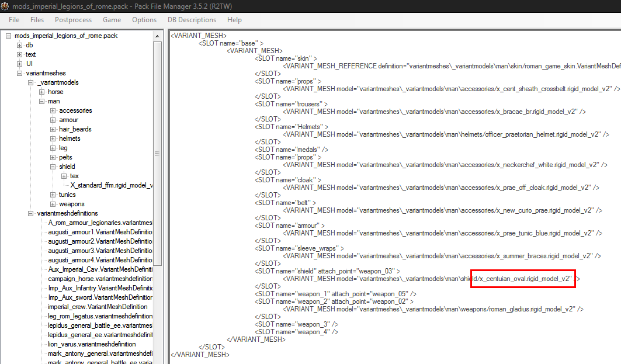Image resolution: width=621 pixels, height=364 pixels.
Task: Open the Options menu
Action: click(144, 20)
